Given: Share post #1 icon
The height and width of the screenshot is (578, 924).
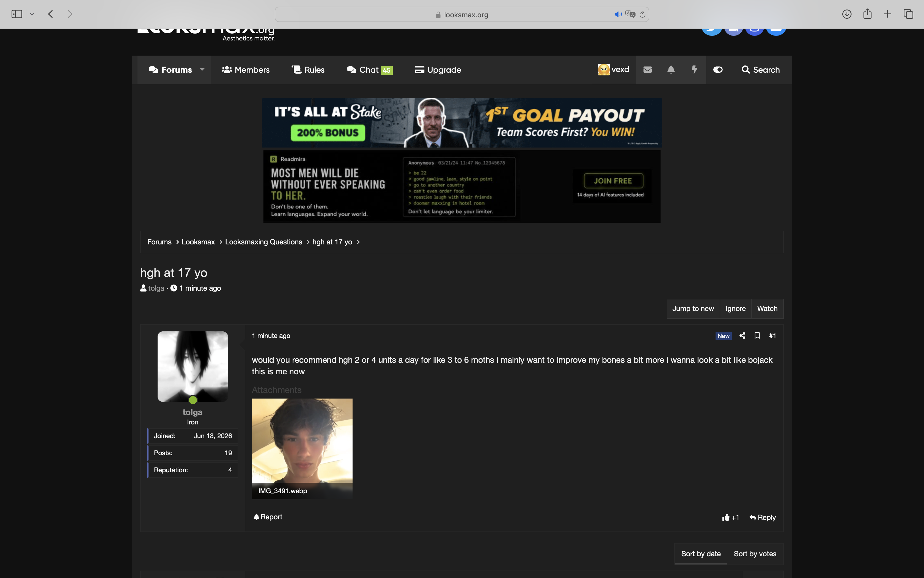Looking at the screenshot, I should 742,336.
